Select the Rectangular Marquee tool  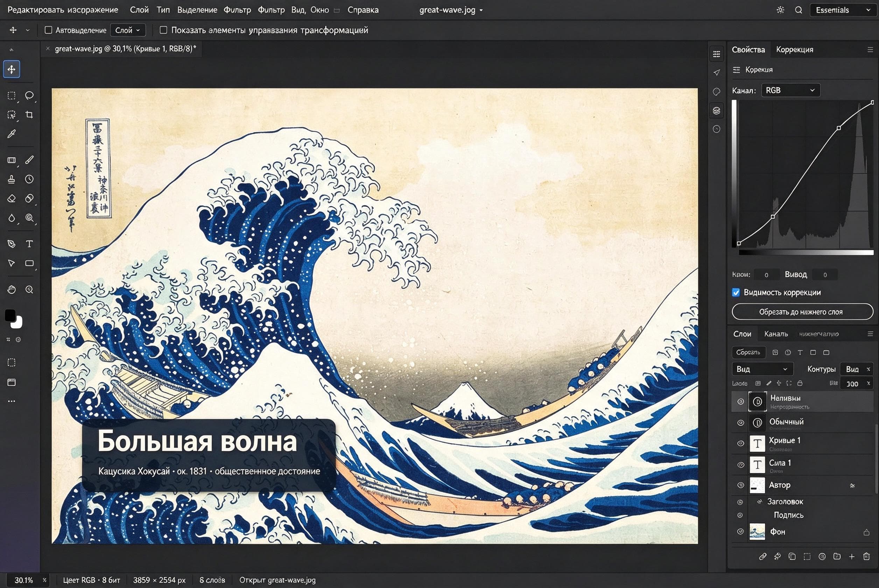click(x=12, y=95)
